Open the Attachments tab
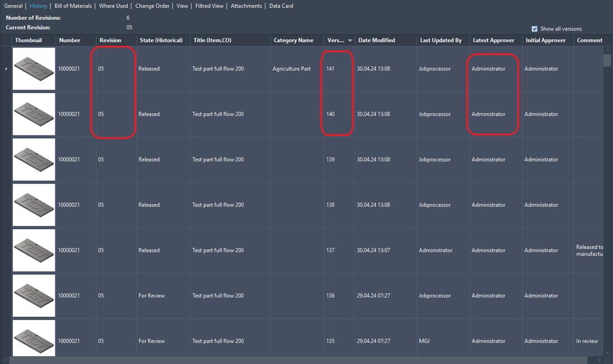The width and height of the screenshot is (613, 364). point(246,6)
